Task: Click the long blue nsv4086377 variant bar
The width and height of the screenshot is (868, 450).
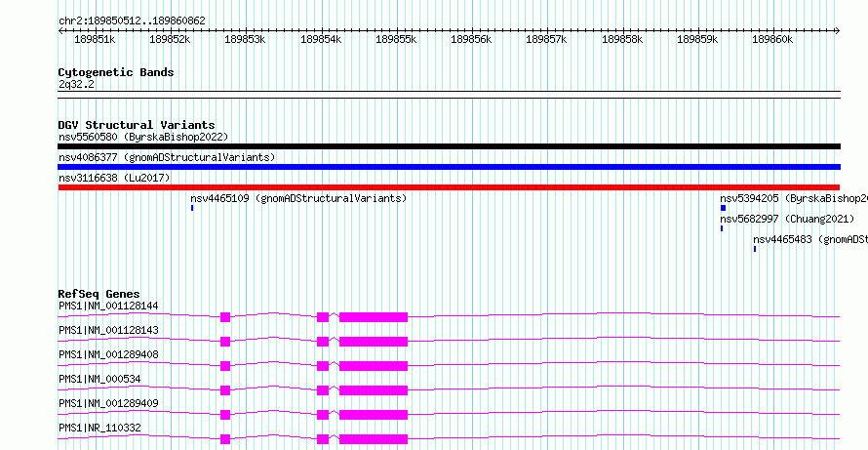Action: pyautogui.click(x=449, y=167)
